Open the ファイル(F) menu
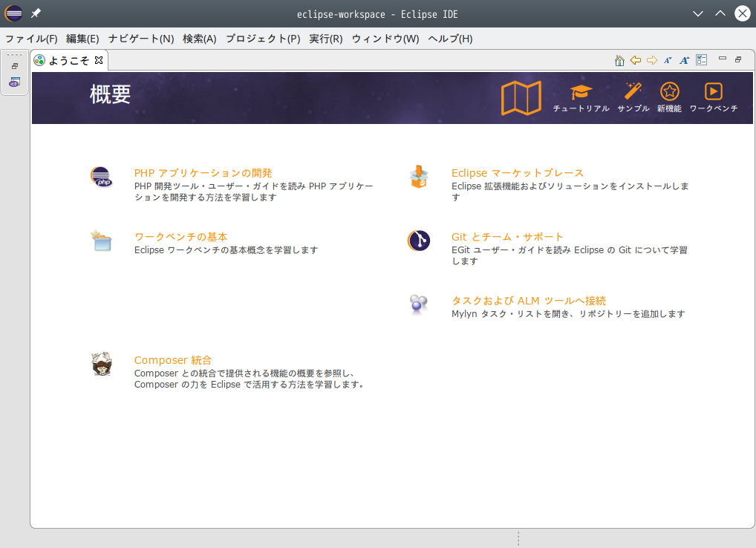 (31, 39)
